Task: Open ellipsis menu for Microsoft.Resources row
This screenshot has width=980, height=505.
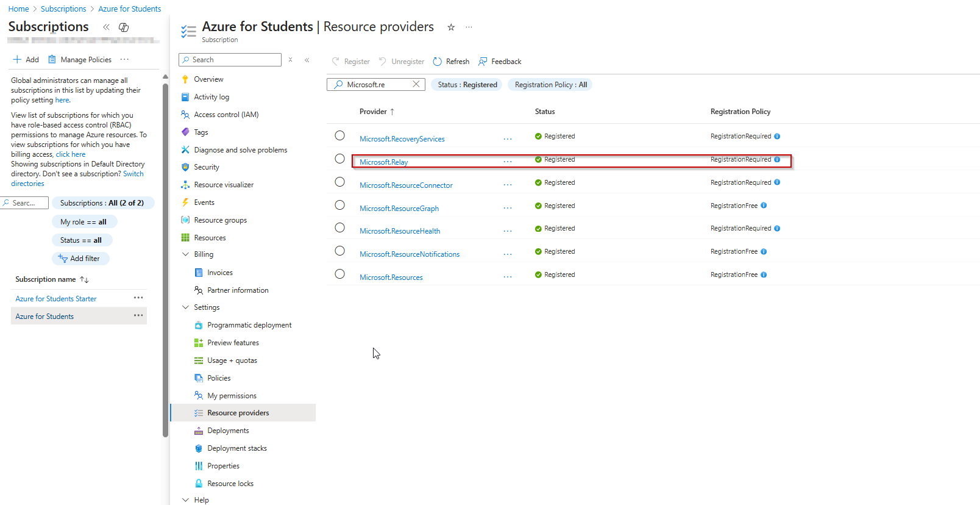Action: 508,277
